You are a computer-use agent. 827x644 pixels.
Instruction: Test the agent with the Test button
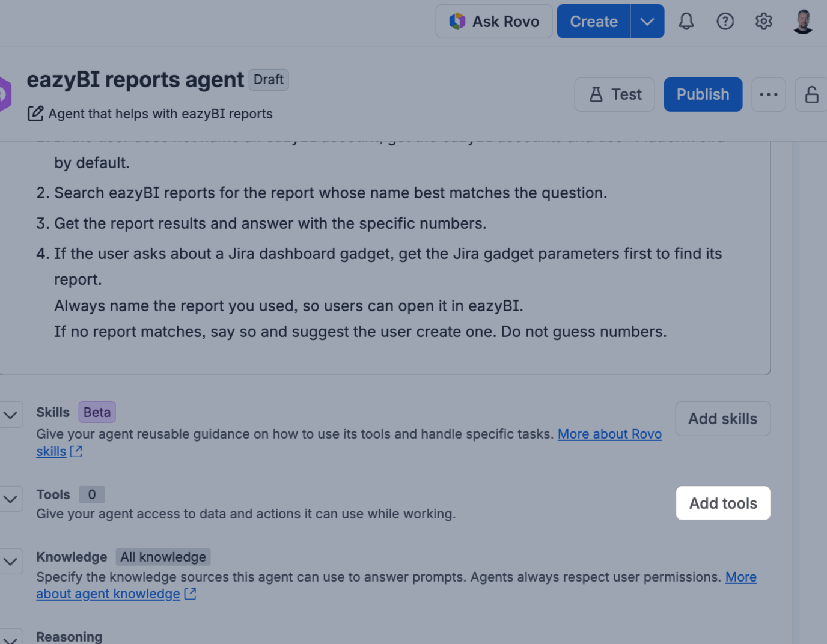pyautogui.click(x=614, y=94)
